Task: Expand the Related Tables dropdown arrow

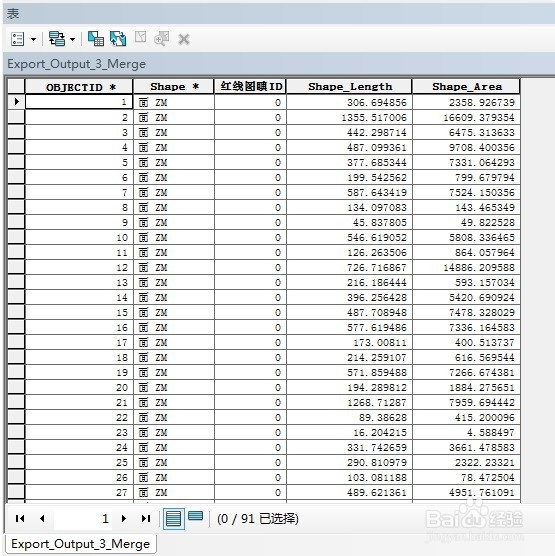Action: (x=72, y=39)
